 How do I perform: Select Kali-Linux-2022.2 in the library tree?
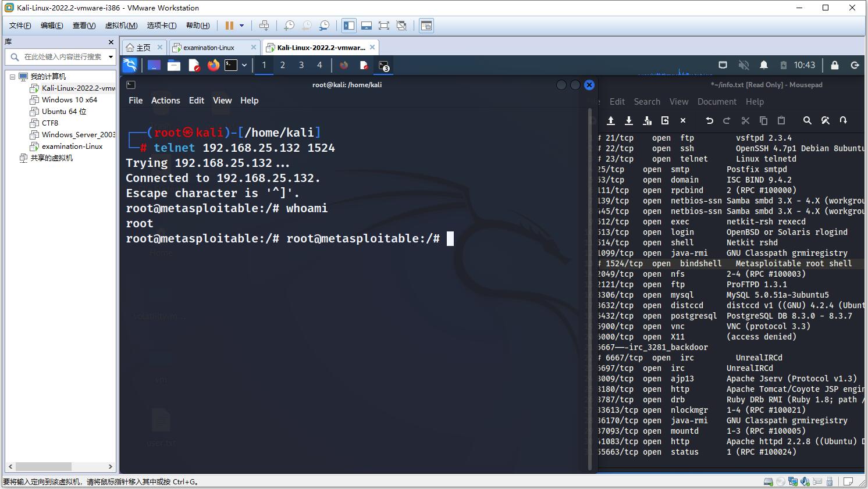pos(73,88)
